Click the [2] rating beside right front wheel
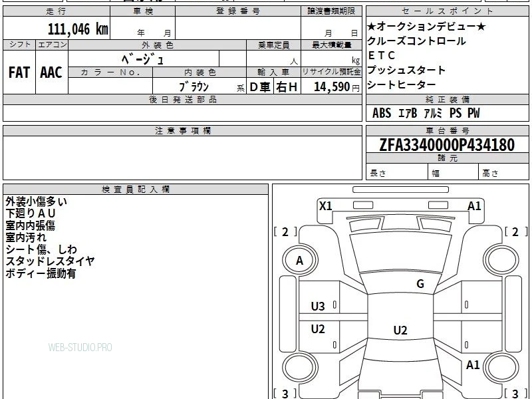The height and width of the screenshot is (399, 532). click(515, 232)
